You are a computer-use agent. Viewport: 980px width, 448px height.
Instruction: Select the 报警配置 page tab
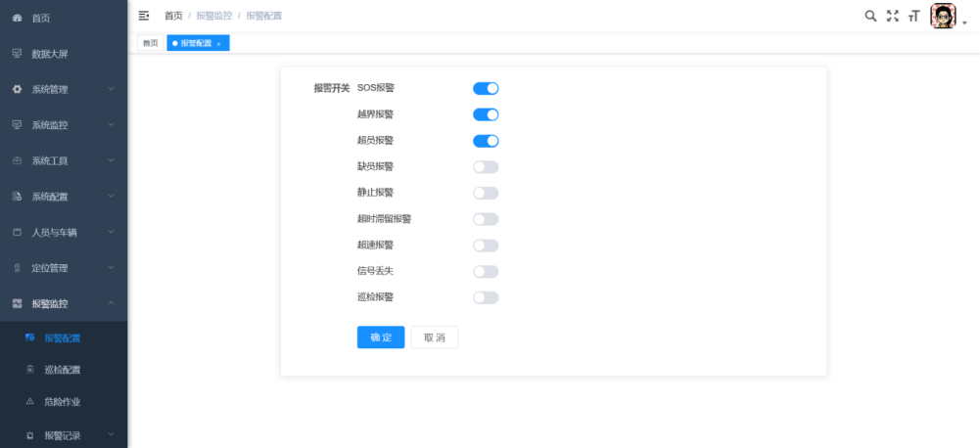[x=198, y=43]
